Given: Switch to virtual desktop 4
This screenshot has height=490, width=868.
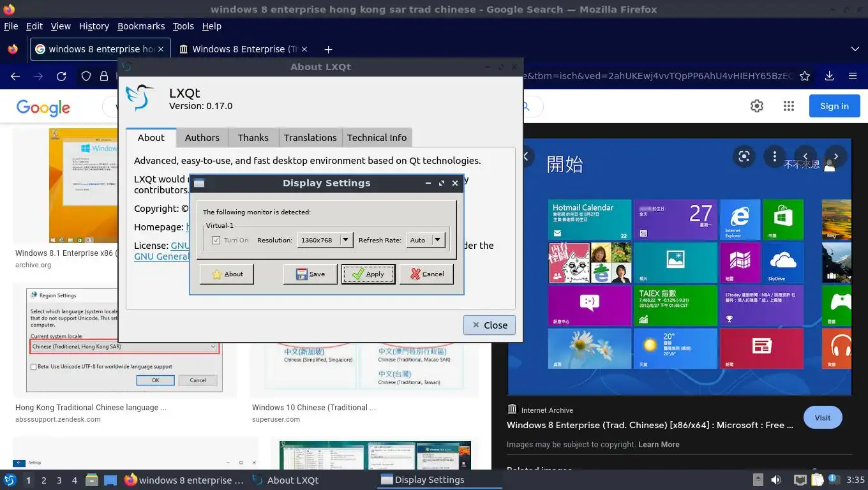Looking at the screenshot, I should click(x=75, y=480).
